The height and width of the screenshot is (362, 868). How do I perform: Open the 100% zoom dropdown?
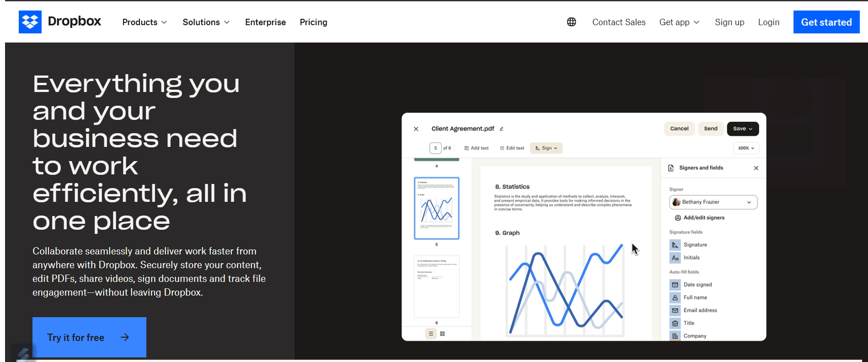click(x=746, y=148)
